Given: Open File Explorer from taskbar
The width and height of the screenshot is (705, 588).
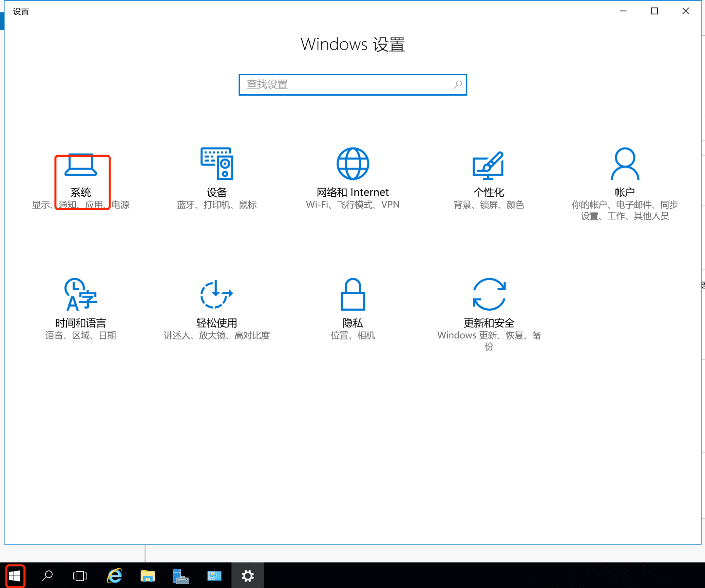Looking at the screenshot, I should coord(148,575).
